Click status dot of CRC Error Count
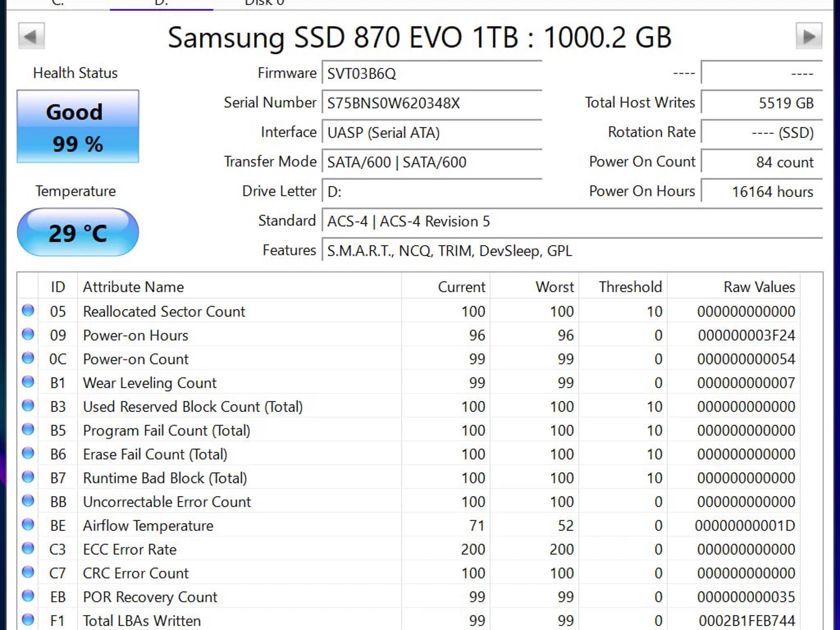This screenshot has width=840, height=630. (28, 572)
